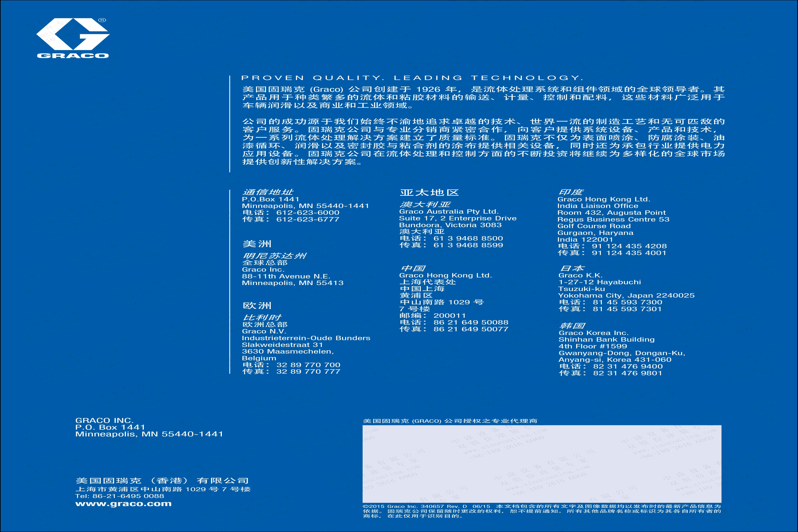
Task: Click 'GRACO INC.' at bottom left
Action: pyautogui.click(x=104, y=421)
